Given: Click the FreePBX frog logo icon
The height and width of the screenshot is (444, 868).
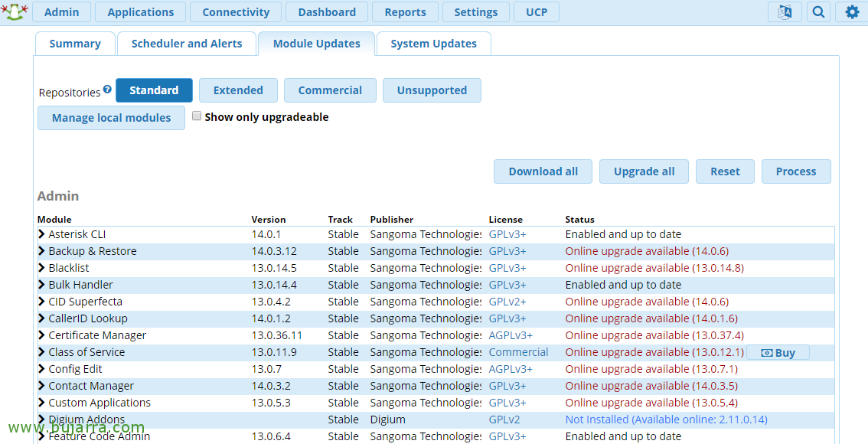Looking at the screenshot, I should (15, 11).
